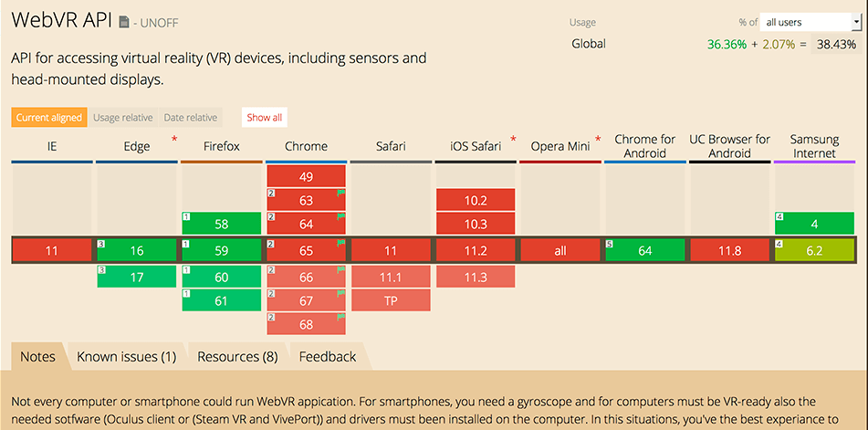Click the red asterisk next to Edge
This screenshot has width=868, height=430.
coord(173,140)
